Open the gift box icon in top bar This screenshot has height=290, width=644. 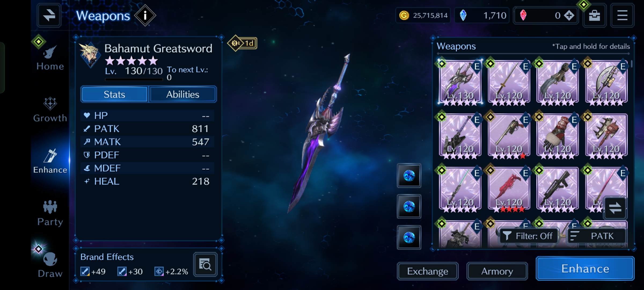point(594,16)
